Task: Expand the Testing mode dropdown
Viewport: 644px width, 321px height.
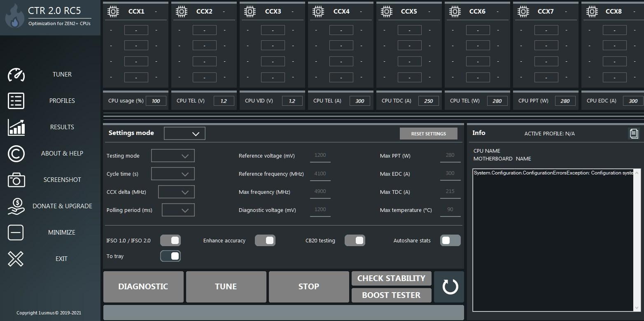Action: (x=173, y=156)
